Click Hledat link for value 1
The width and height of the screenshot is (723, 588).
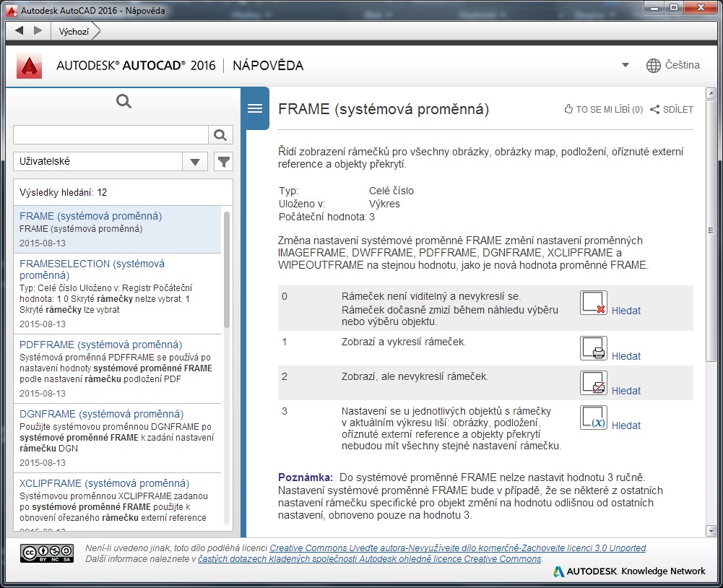tap(625, 356)
